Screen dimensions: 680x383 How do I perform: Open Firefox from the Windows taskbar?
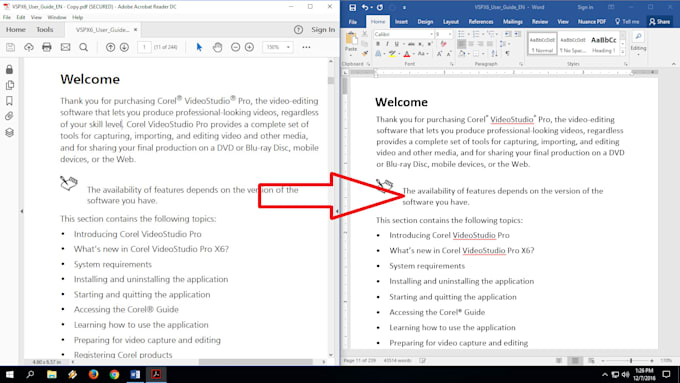point(93,374)
